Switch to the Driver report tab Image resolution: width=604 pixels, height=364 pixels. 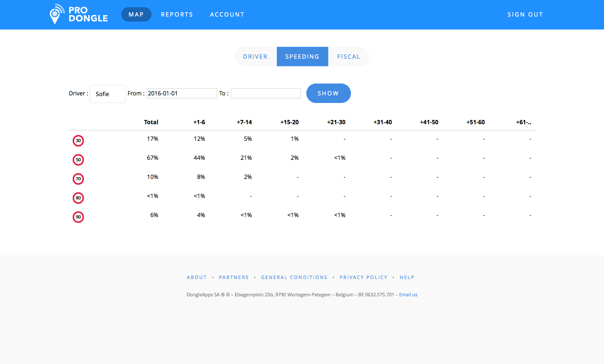click(x=255, y=57)
